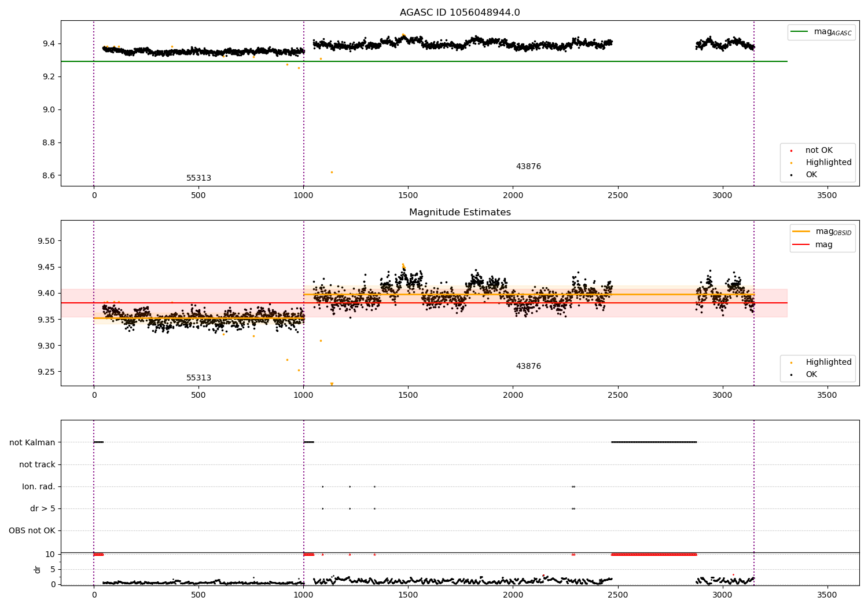Click the "55313" label in the top plot
The height and width of the screenshot is (608, 868).
198,178
